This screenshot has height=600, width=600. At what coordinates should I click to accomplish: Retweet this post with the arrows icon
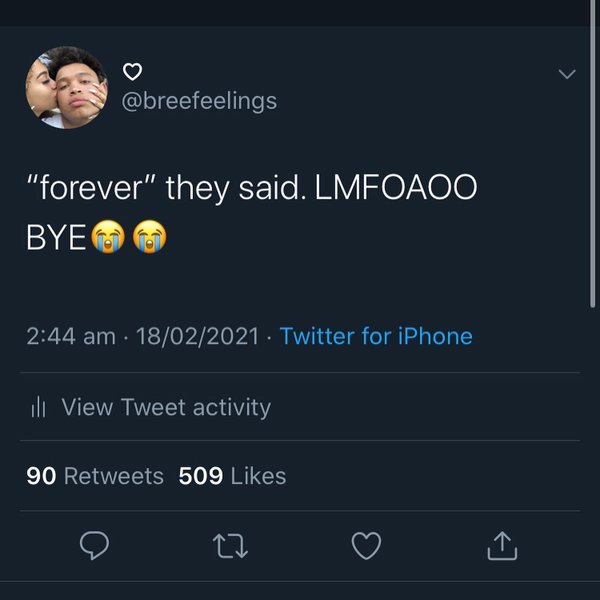(230, 545)
